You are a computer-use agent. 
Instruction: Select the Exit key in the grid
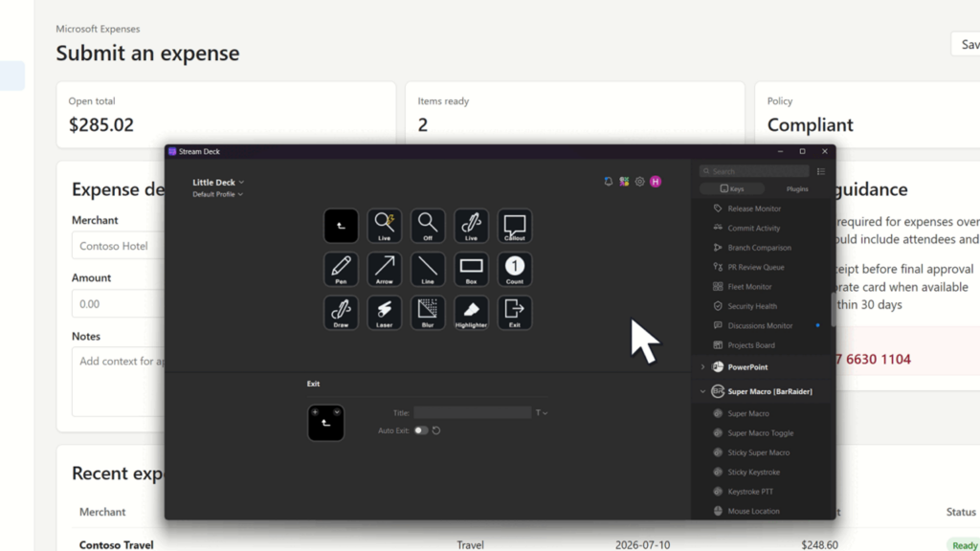pos(514,313)
